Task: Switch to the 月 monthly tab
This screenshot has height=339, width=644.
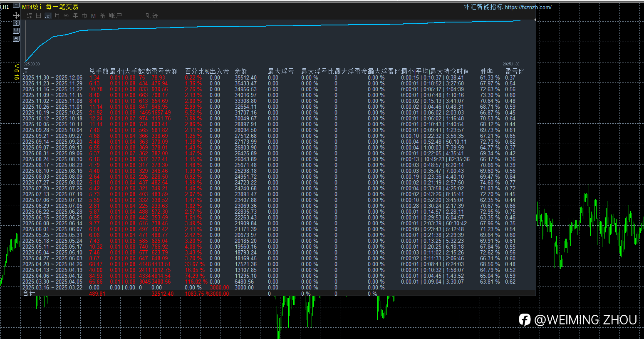Action: click(x=57, y=16)
